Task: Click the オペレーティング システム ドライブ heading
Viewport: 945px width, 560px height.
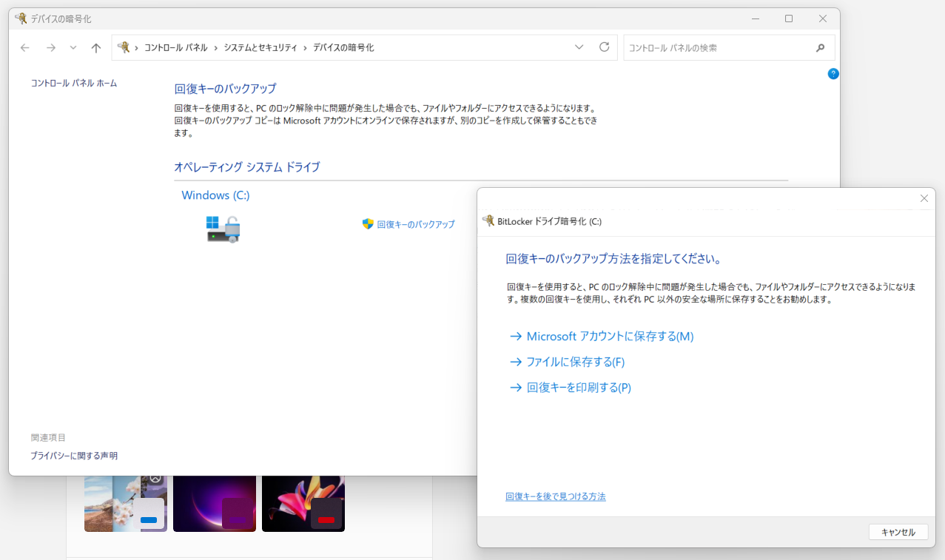Action: (247, 167)
